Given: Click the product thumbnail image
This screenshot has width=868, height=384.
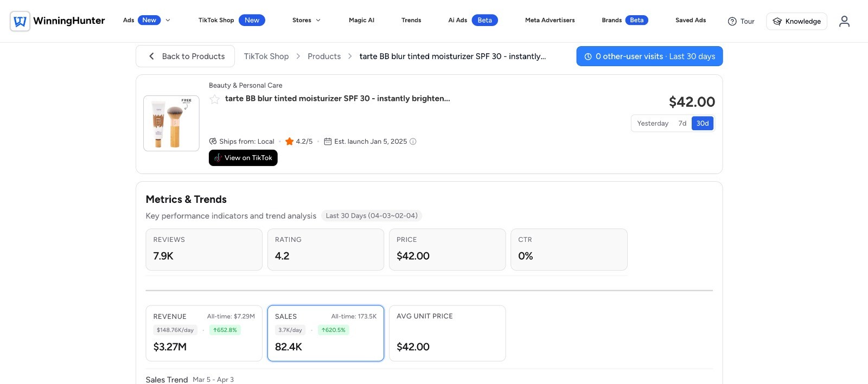Looking at the screenshot, I should tap(171, 123).
